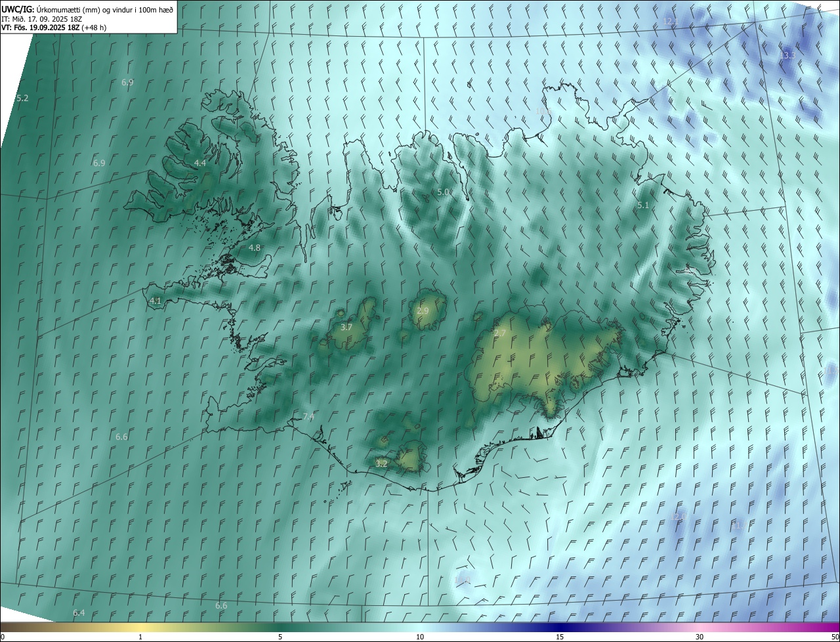Click the 10.6 value label on the north coast
The height and width of the screenshot is (642, 840).
[543, 111]
